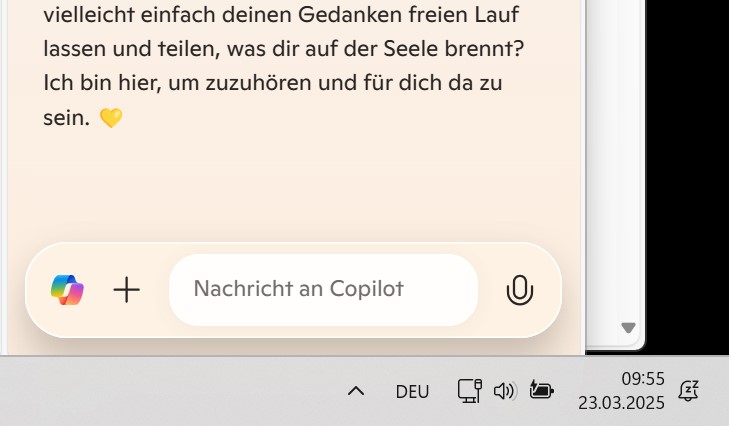The height and width of the screenshot is (426, 729).
Task: Click the battery charging icon
Action: tap(542, 390)
